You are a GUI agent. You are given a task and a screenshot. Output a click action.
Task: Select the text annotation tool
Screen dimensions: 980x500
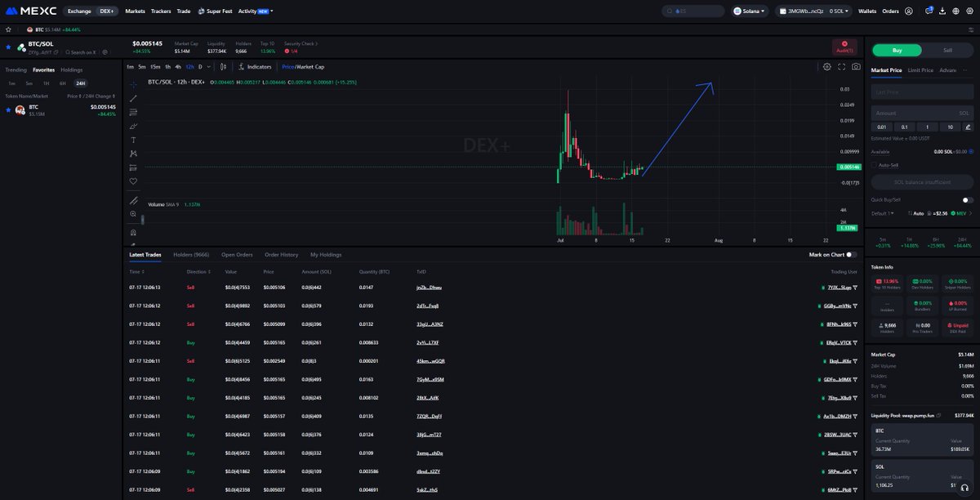coord(133,140)
